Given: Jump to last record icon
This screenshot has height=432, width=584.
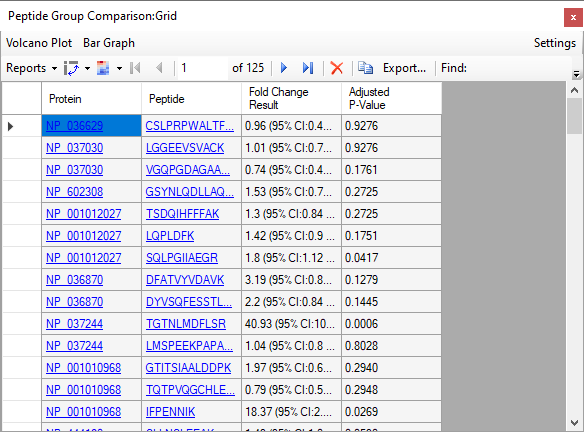Looking at the screenshot, I should point(308,68).
